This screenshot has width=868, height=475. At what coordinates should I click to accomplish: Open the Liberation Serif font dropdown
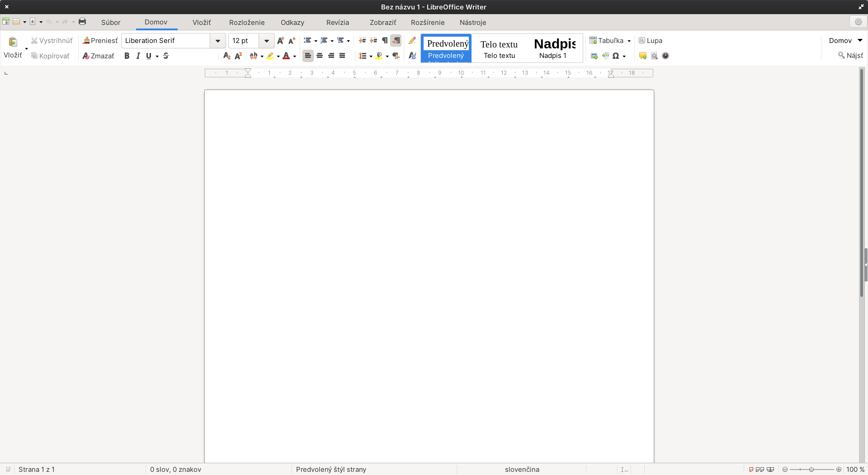(218, 41)
